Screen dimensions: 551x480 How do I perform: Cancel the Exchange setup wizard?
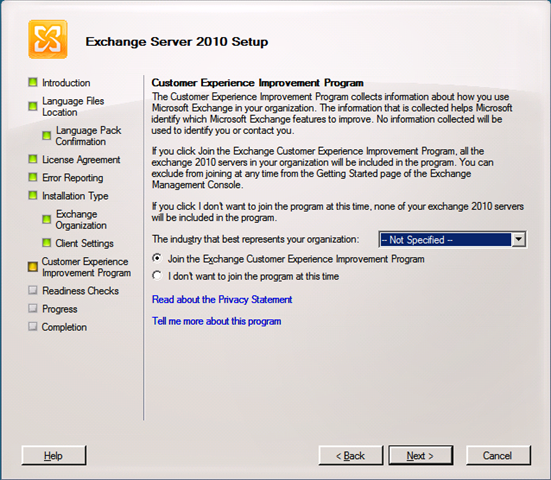click(498, 455)
